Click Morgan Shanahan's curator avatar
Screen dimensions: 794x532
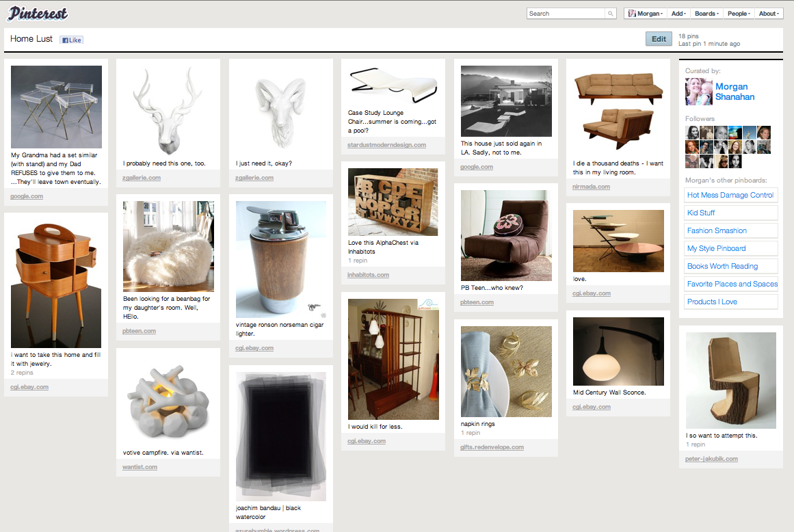pos(699,92)
